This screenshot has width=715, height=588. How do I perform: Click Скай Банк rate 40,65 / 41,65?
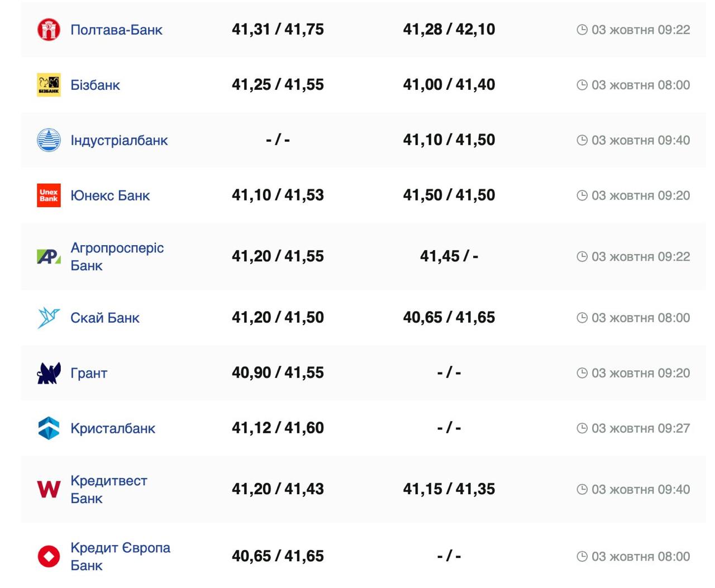point(449,318)
